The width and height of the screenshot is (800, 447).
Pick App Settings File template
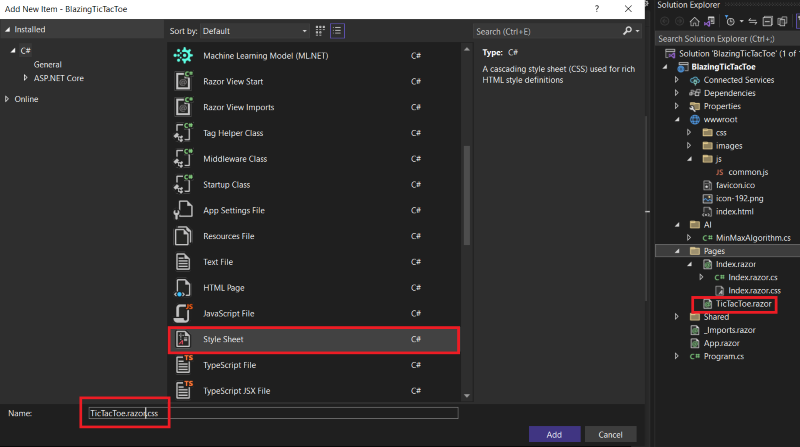(x=314, y=210)
